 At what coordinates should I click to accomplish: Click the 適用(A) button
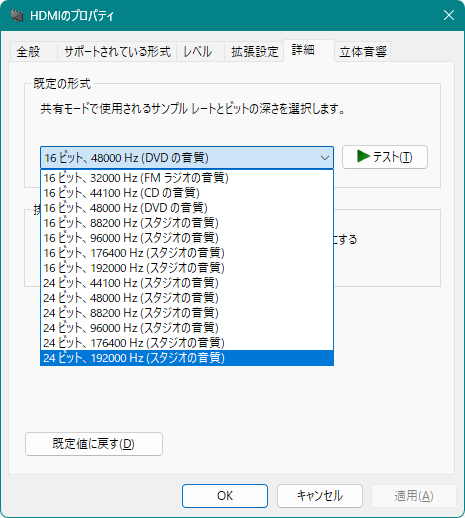tap(414, 496)
